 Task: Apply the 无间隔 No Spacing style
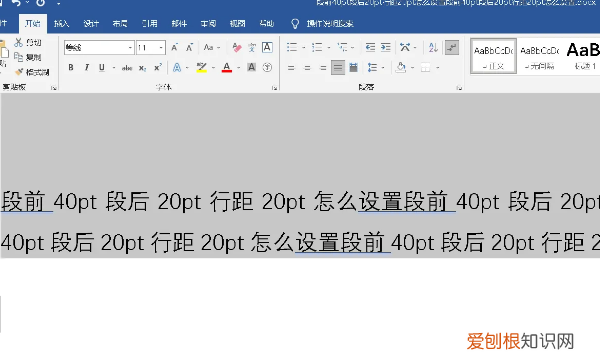(x=540, y=56)
